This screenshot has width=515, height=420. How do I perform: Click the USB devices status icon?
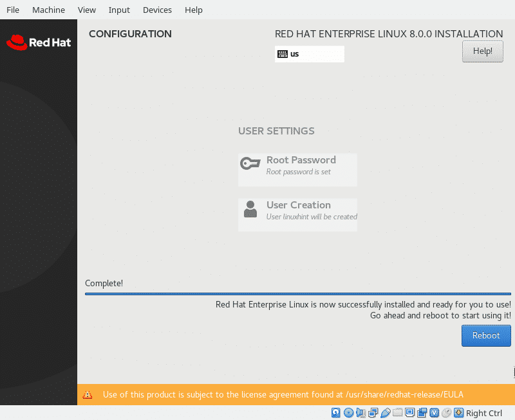click(385, 412)
